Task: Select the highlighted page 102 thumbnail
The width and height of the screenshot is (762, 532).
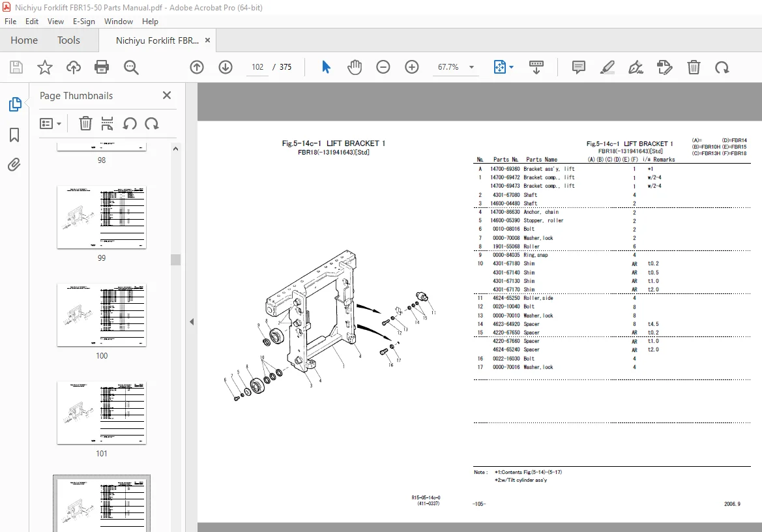Action: (x=102, y=504)
